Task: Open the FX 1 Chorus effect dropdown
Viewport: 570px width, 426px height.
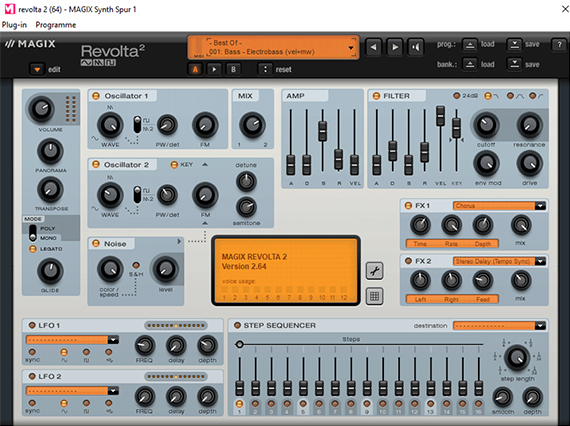Action: [499, 206]
